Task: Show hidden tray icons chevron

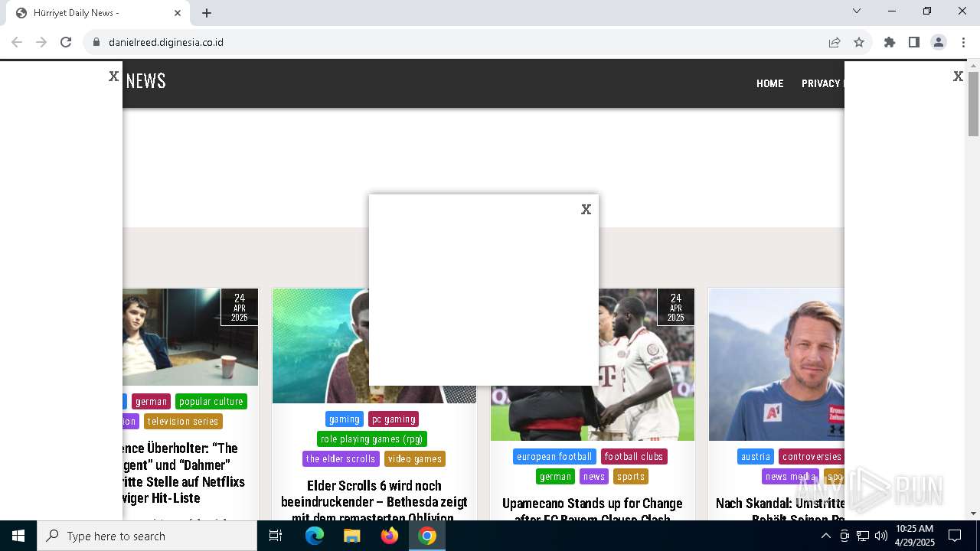Action: tap(825, 536)
